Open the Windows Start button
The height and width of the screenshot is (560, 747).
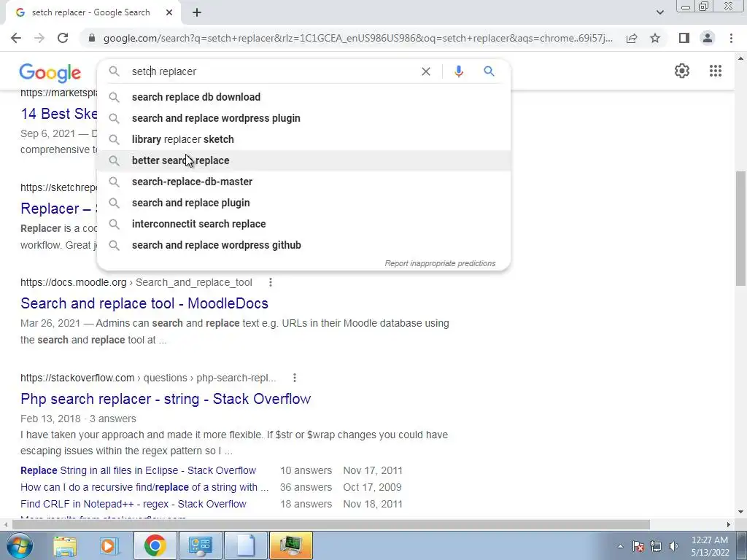click(19, 545)
